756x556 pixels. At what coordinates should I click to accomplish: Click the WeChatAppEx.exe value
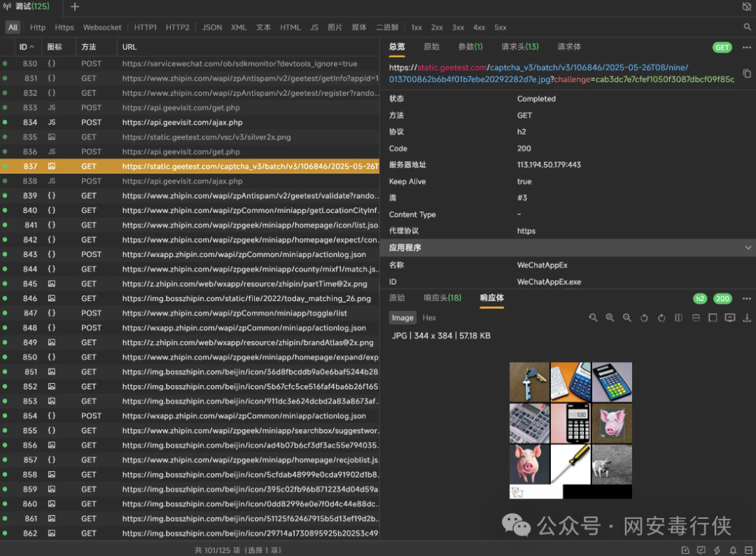point(549,282)
